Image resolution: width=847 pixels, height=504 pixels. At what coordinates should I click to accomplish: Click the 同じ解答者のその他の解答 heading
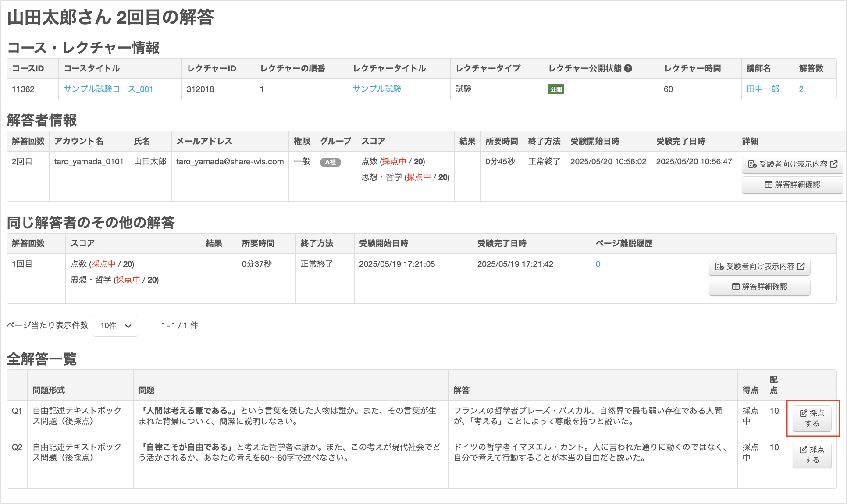[x=91, y=223]
